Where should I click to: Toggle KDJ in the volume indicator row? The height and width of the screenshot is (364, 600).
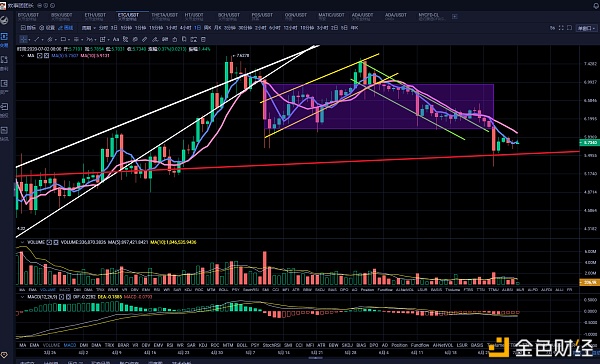(188, 290)
